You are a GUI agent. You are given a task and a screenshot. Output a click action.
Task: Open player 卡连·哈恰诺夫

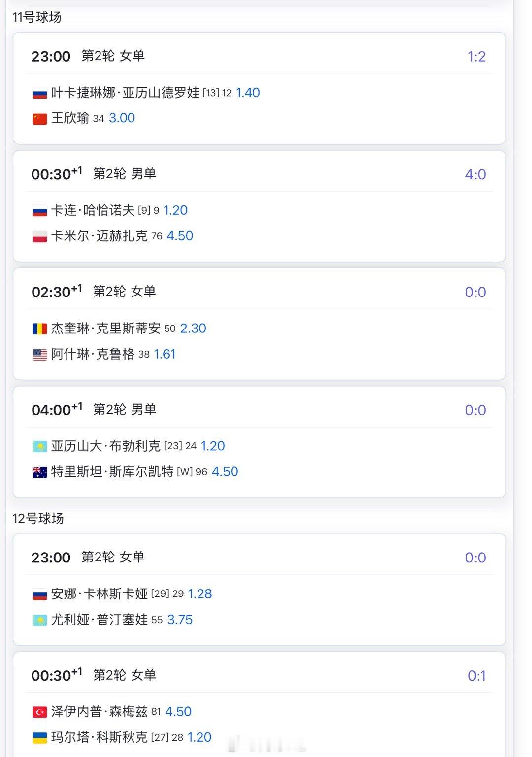coord(93,210)
